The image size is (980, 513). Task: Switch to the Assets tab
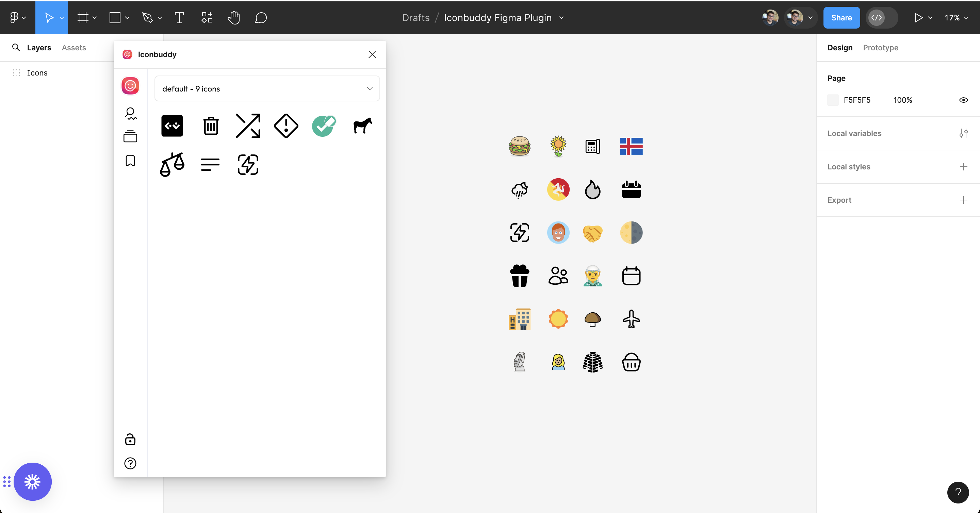coord(74,48)
